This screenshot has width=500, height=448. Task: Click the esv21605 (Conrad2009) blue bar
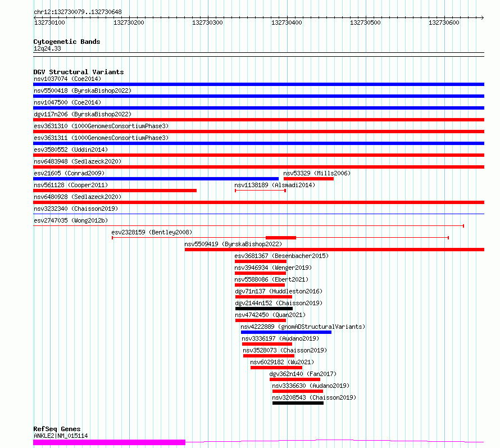pos(156,179)
